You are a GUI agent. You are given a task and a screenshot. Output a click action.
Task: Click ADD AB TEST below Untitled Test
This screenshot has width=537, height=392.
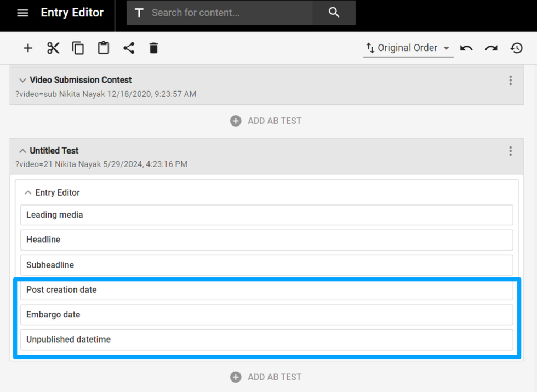click(266, 377)
